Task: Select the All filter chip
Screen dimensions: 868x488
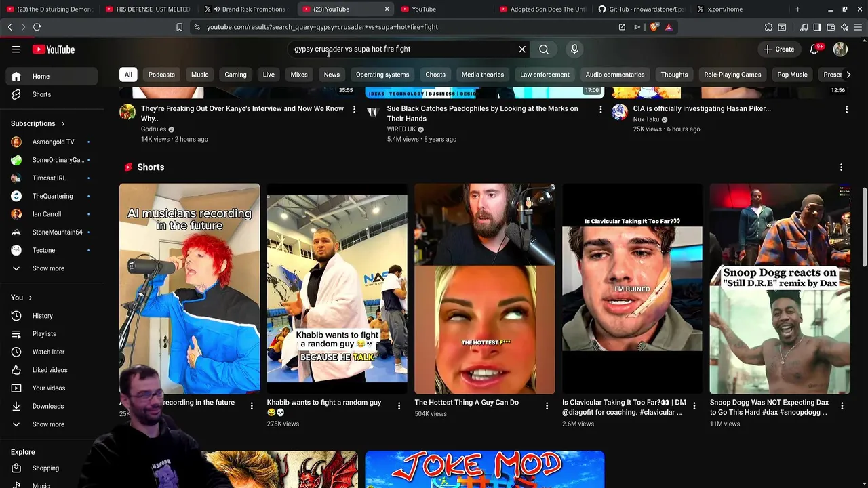Action: [128, 75]
